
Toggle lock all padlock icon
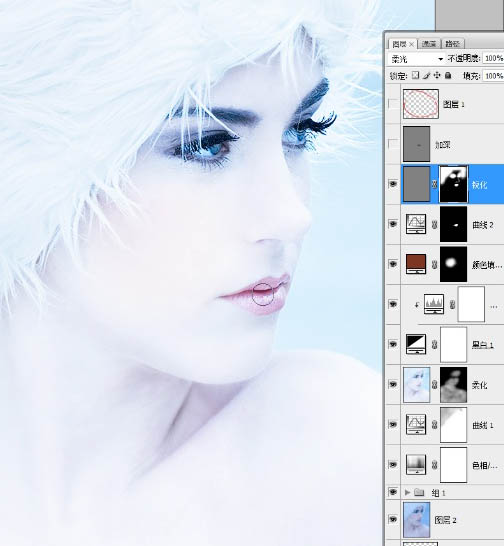point(448,76)
